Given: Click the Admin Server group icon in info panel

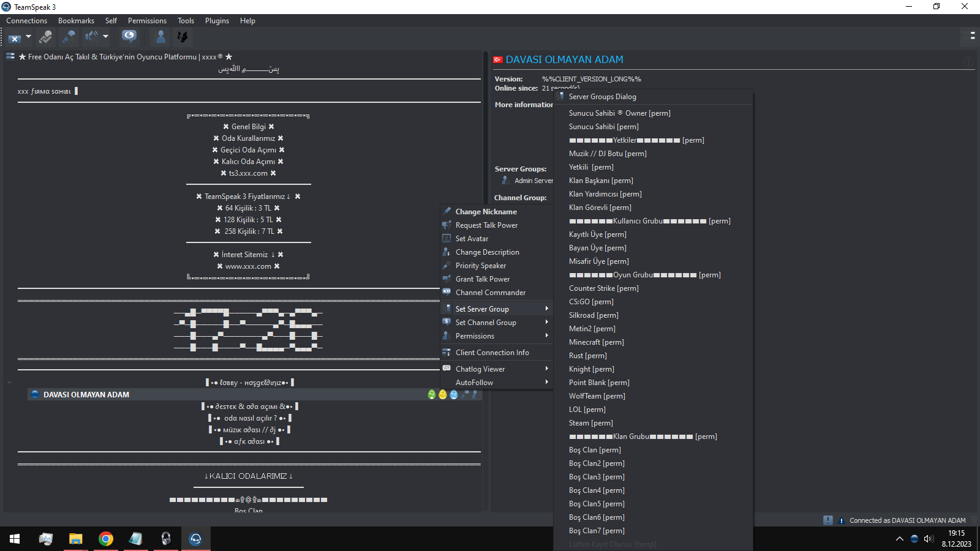Looking at the screenshot, I should [505, 181].
